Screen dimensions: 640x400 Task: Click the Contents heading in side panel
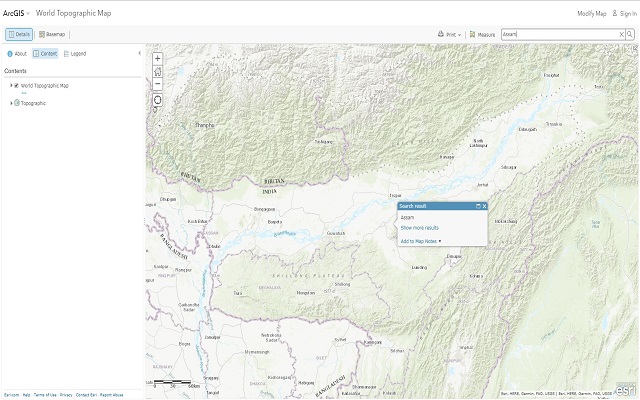point(16,71)
